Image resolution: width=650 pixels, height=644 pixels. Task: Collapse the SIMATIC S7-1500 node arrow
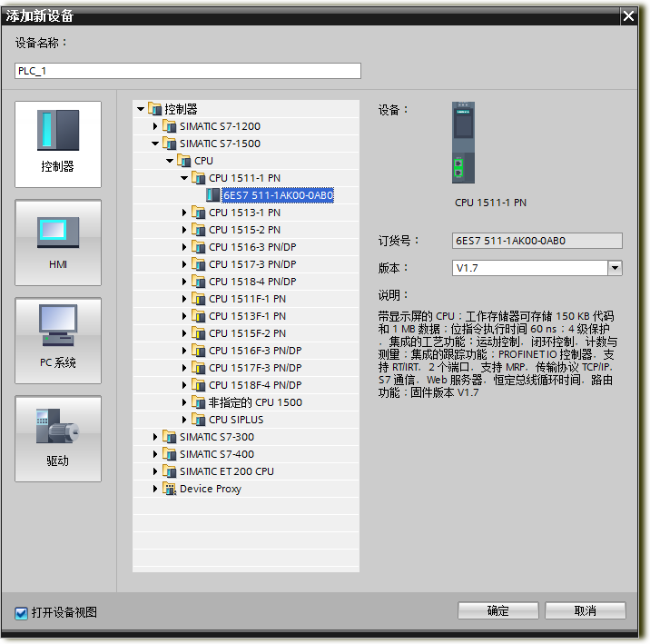pyautogui.click(x=155, y=144)
